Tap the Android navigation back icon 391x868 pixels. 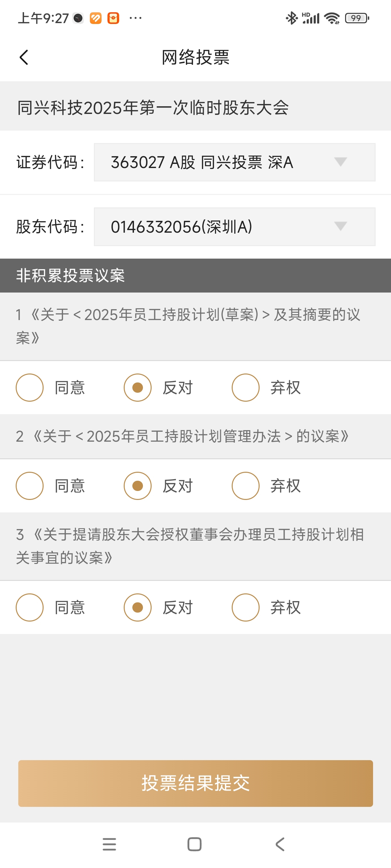point(280,844)
